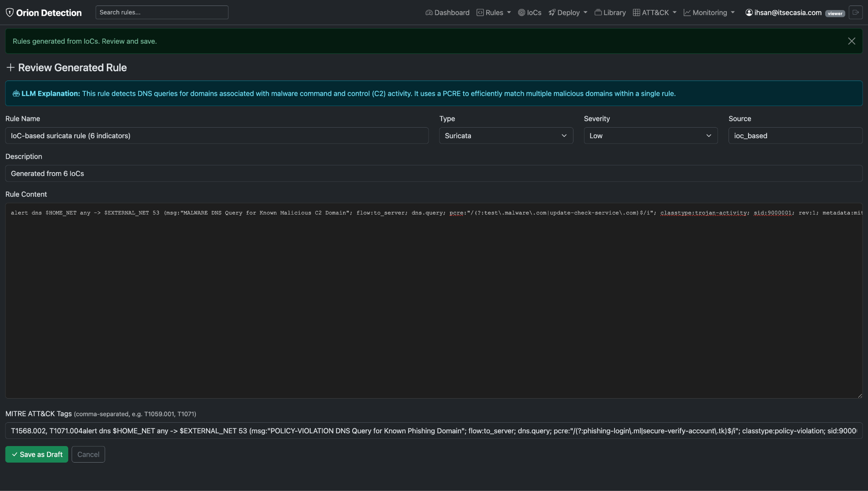
Task: Click the Rule Name field
Action: click(217, 136)
